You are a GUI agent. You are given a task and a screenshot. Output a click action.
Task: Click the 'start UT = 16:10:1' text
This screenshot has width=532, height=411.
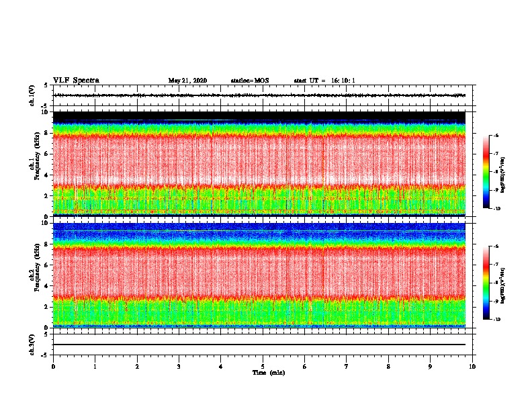click(x=324, y=81)
